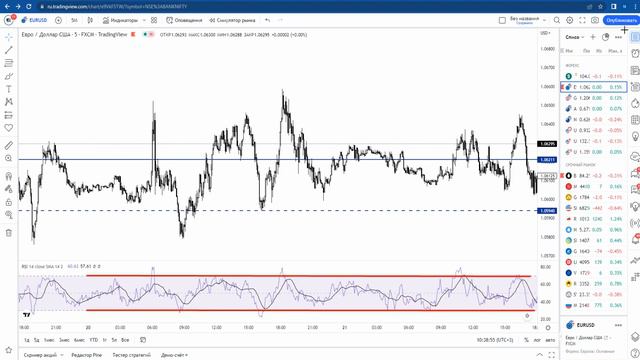Open the watchlist advanced view pie icon
The image size is (640, 360).
[x=605, y=37]
